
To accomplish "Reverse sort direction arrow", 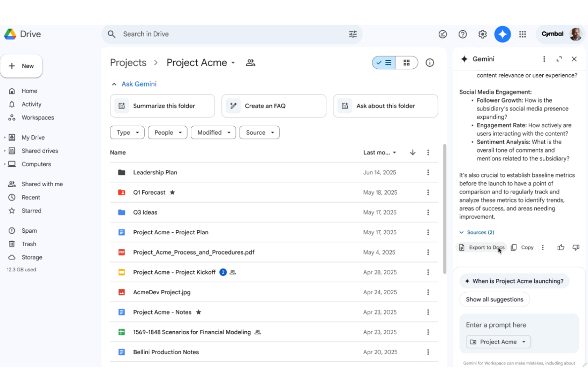I will coord(413,152).
